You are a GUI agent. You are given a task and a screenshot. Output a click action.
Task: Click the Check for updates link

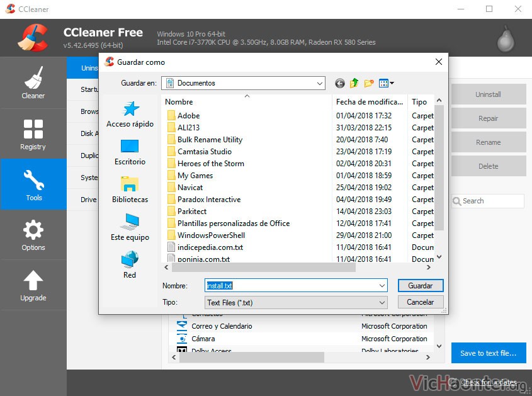coord(488,382)
